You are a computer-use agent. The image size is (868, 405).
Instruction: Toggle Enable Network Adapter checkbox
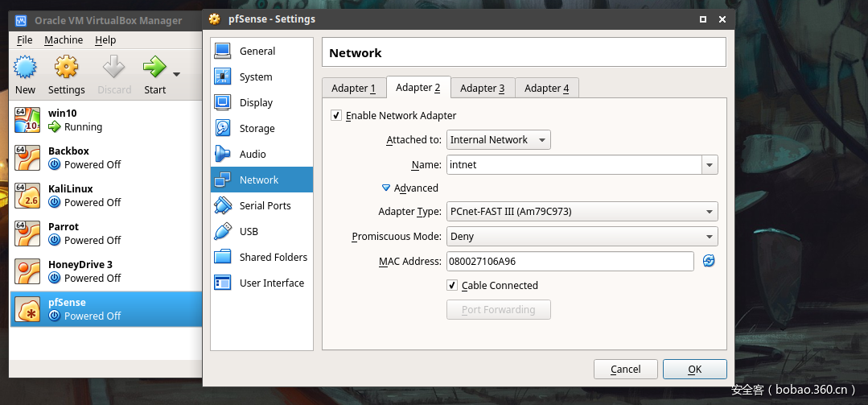coord(336,115)
